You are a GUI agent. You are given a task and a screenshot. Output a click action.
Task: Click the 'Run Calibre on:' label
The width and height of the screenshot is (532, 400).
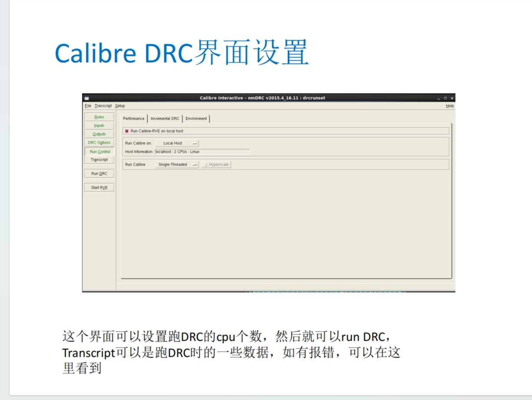[138, 143]
